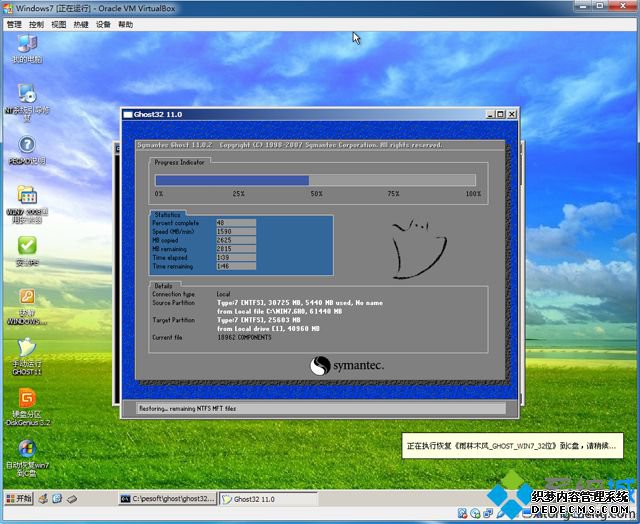Click VirtualBox status bar network icon
640x524 pixels.
pos(488,513)
